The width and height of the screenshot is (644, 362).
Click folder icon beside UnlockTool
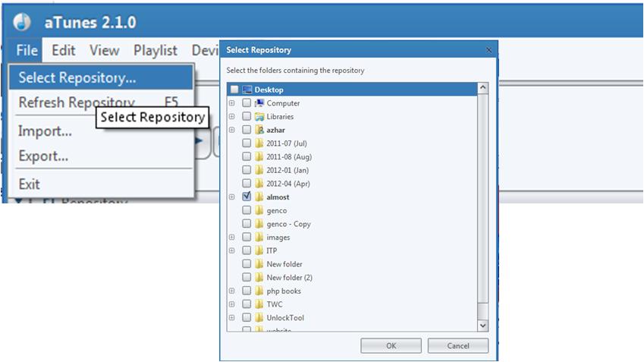[x=259, y=318]
